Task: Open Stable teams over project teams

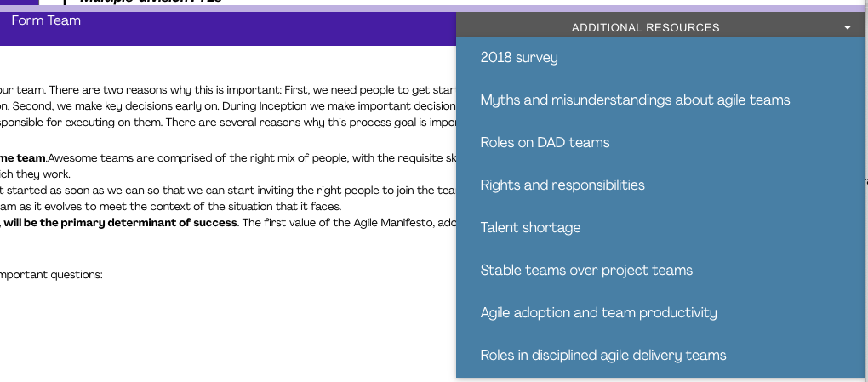Action: (x=586, y=271)
